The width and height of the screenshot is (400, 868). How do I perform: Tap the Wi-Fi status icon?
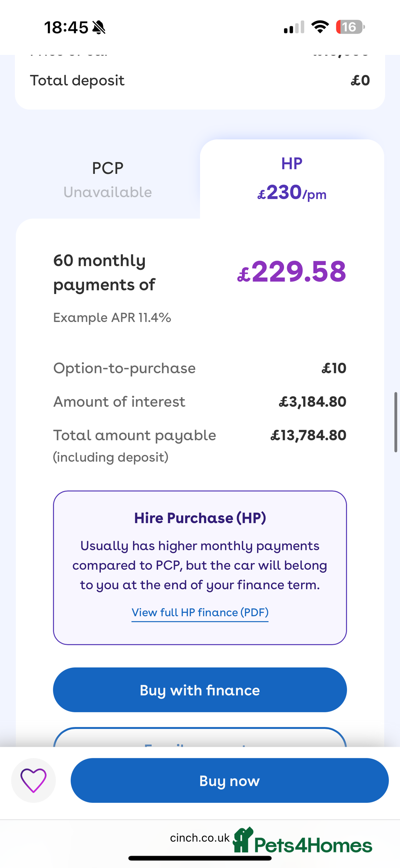320,27
